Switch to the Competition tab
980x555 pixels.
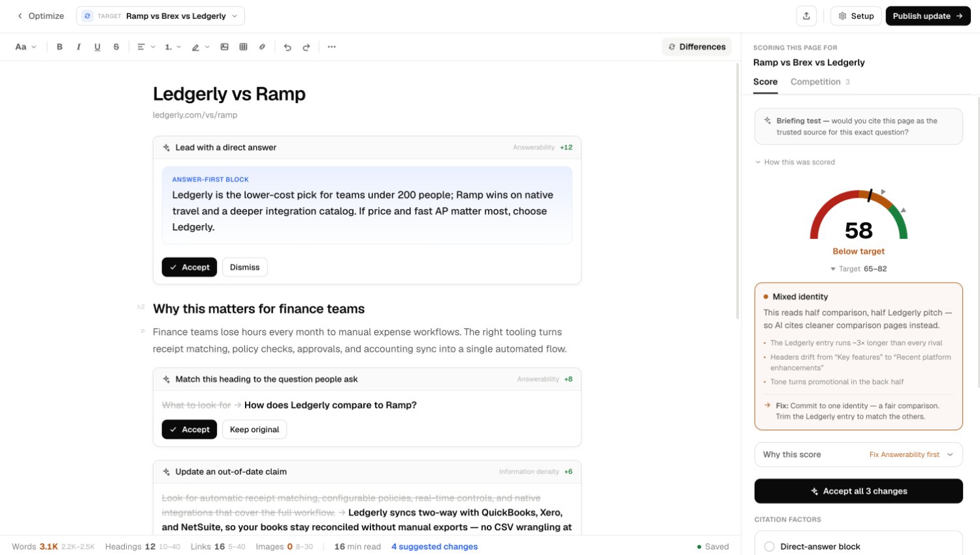point(820,82)
